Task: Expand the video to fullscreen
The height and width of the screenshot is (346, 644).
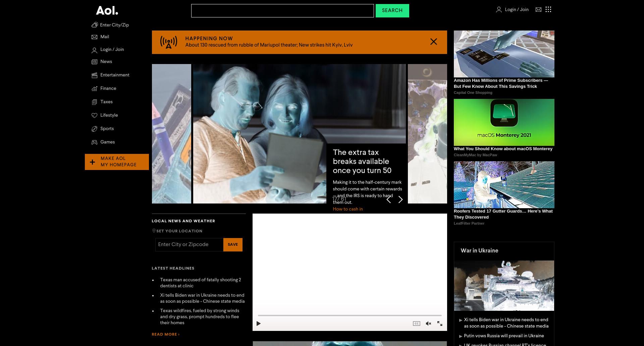Action: point(440,324)
